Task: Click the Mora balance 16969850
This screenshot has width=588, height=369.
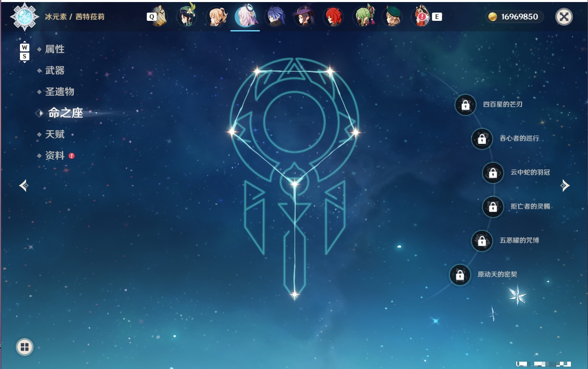Action: coord(520,17)
